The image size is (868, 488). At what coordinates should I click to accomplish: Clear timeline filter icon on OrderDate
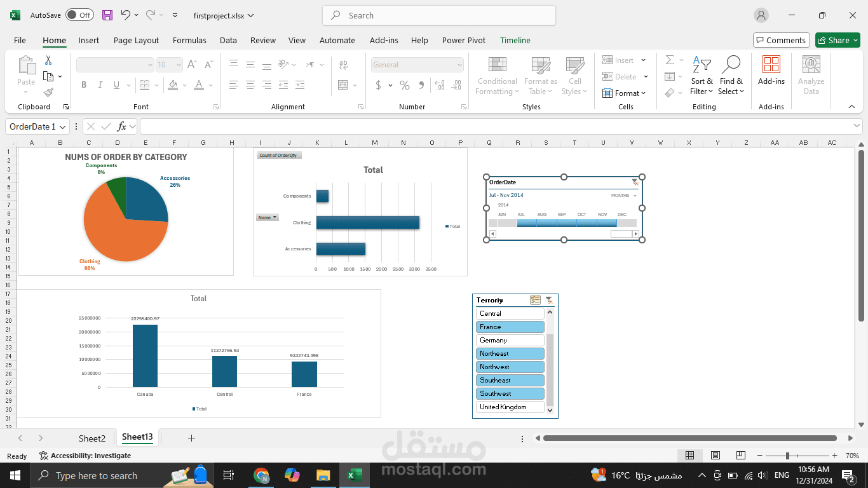635,182
